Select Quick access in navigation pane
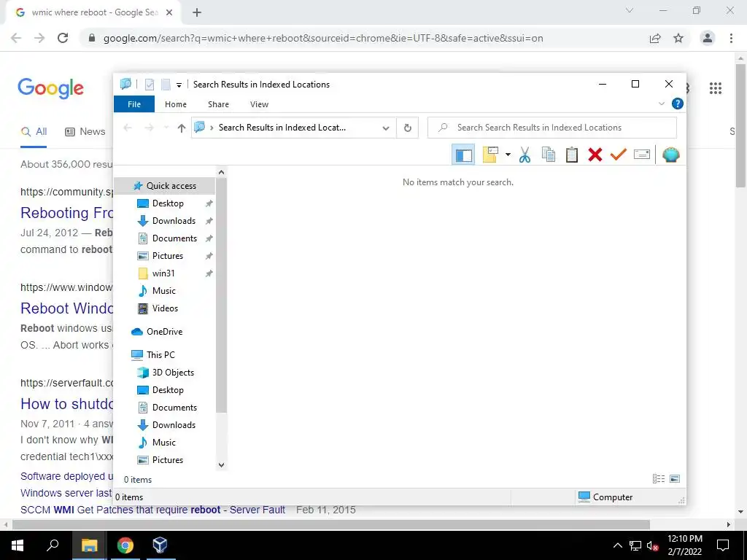This screenshot has height=560, width=747. 165,186
